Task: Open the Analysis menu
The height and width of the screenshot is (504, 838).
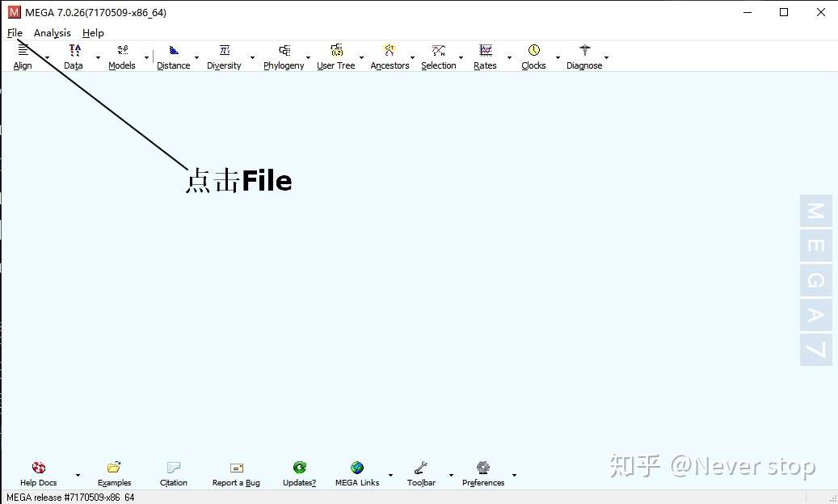Action: [52, 32]
